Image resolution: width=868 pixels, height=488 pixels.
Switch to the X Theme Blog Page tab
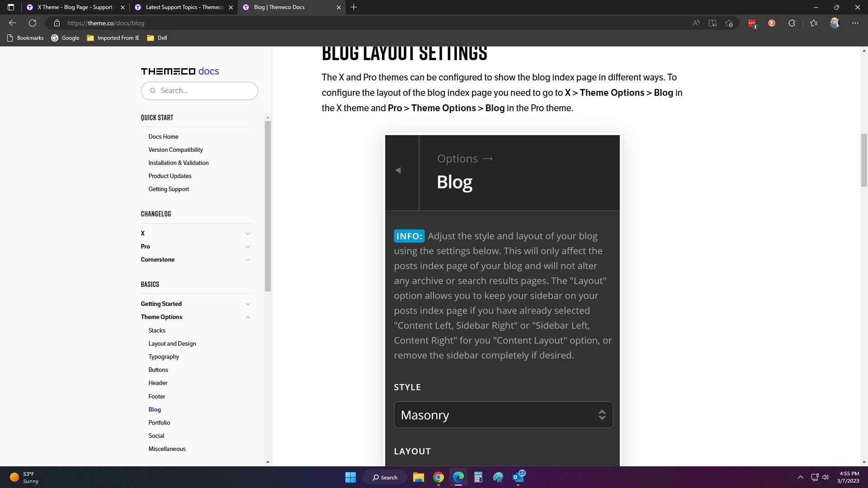(75, 7)
